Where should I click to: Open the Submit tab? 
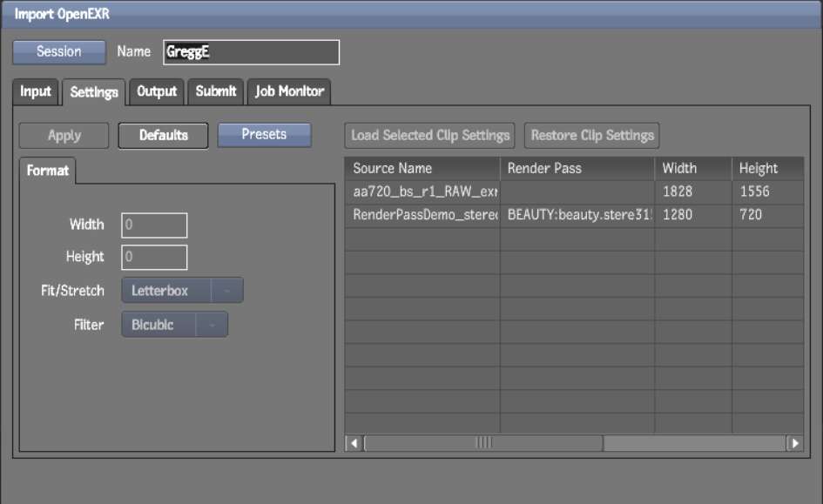point(215,91)
